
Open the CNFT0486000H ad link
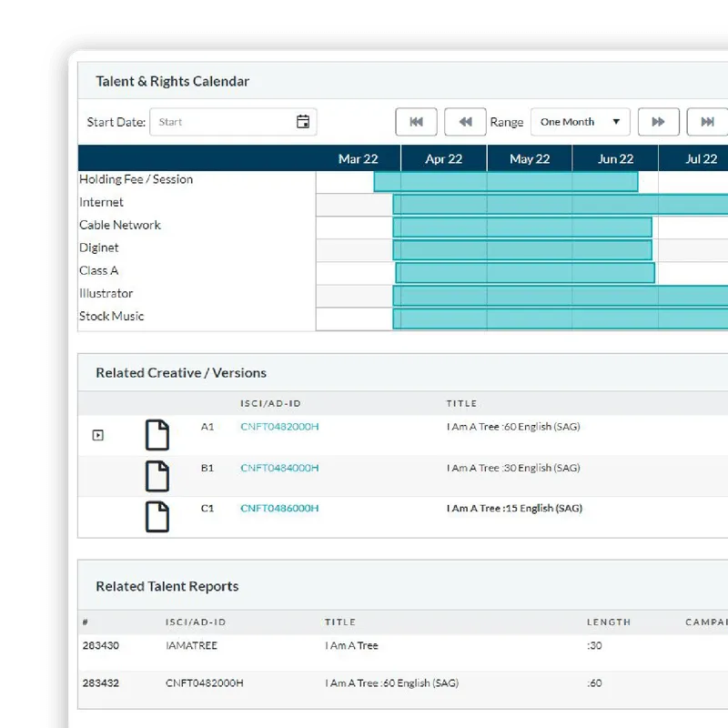pyautogui.click(x=278, y=509)
